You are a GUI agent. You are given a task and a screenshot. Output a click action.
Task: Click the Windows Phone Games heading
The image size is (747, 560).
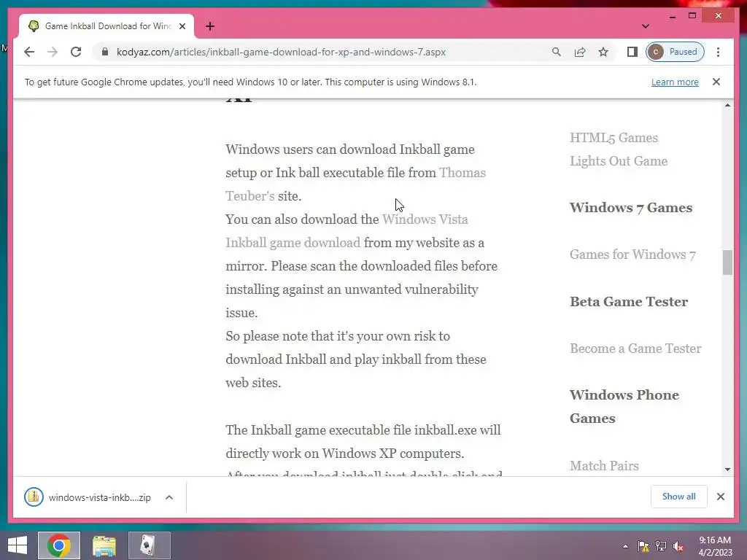(x=624, y=407)
